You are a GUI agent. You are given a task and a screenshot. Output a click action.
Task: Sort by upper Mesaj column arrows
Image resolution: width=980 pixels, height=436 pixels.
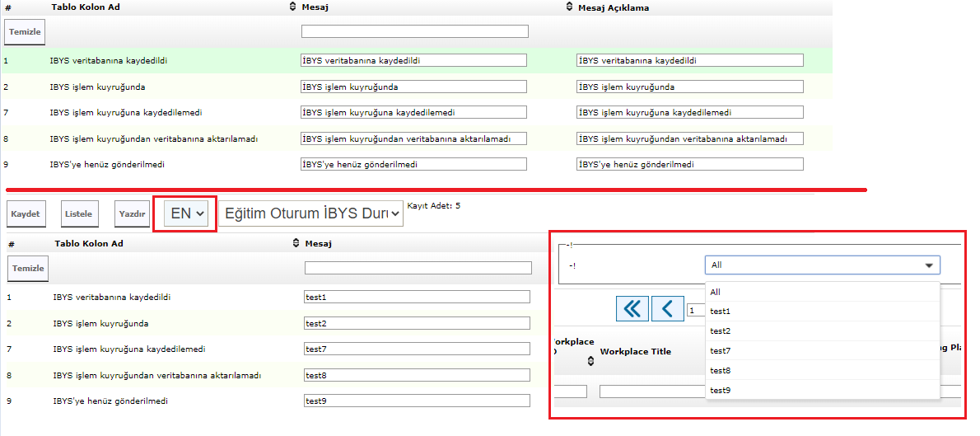click(292, 7)
